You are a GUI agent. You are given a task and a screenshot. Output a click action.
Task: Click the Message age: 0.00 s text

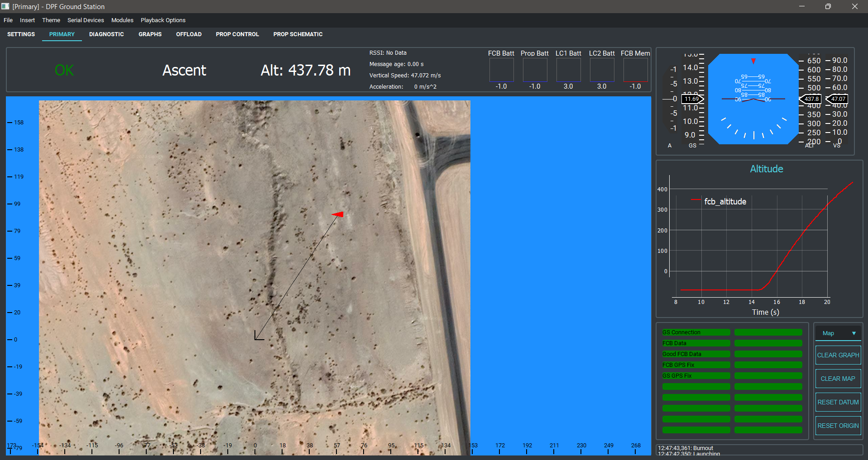(397, 64)
